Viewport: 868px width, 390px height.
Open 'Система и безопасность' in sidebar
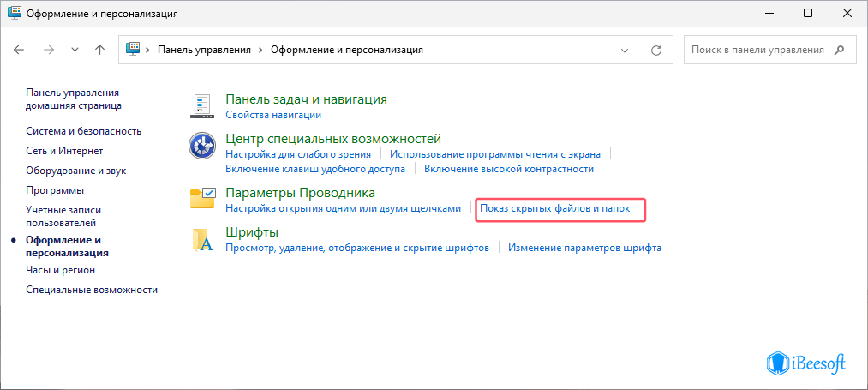point(83,131)
